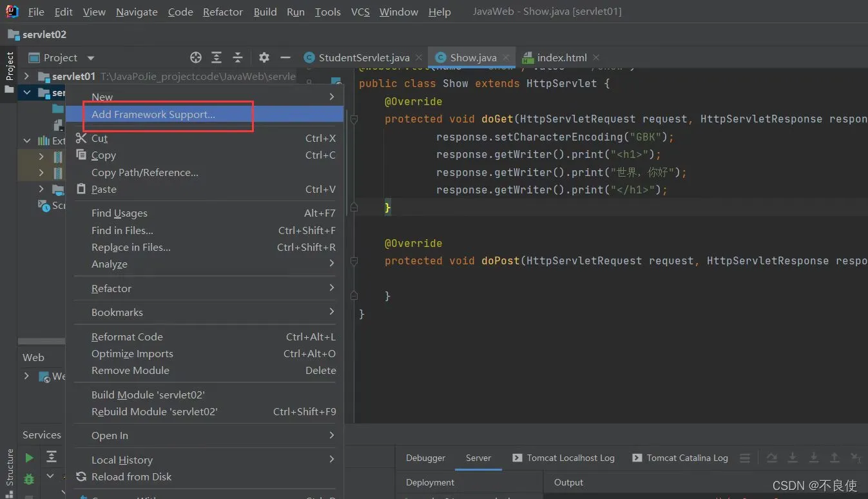Screen dimensions: 868x499
Task: Click the External Libraries icon
Action: (x=44, y=141)
